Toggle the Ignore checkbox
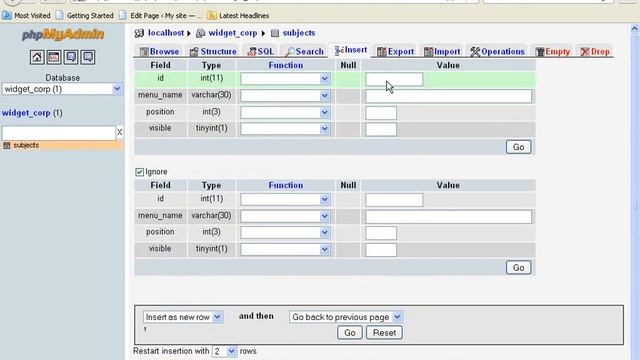 click(x=140, y=172)
